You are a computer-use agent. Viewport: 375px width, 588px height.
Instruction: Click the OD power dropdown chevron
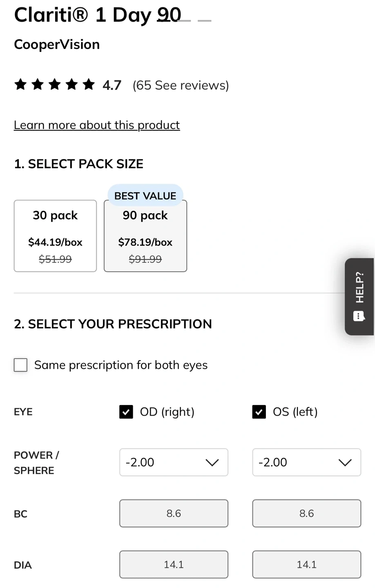[x=212, y=462]
